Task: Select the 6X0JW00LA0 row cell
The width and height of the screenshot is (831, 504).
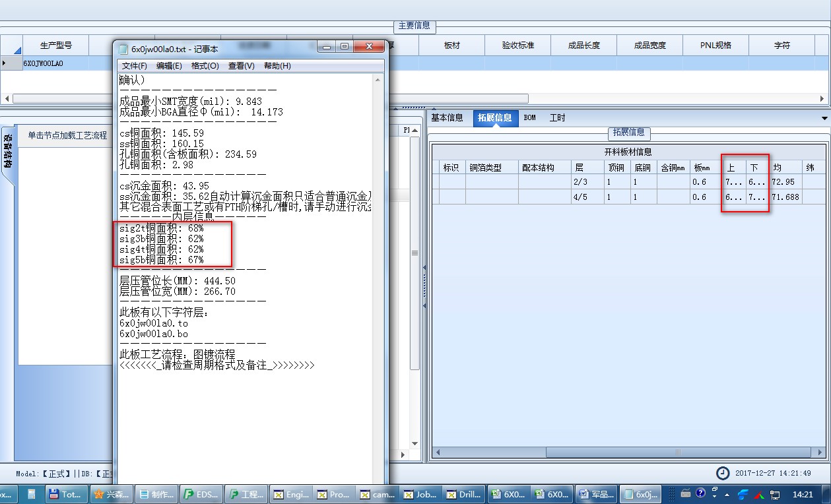Action: pos(56,63)
